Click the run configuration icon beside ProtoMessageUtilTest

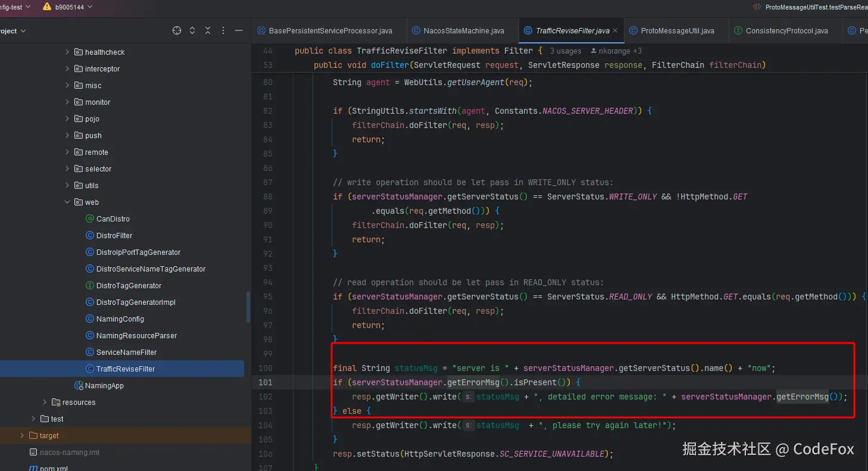click(757, 7)
